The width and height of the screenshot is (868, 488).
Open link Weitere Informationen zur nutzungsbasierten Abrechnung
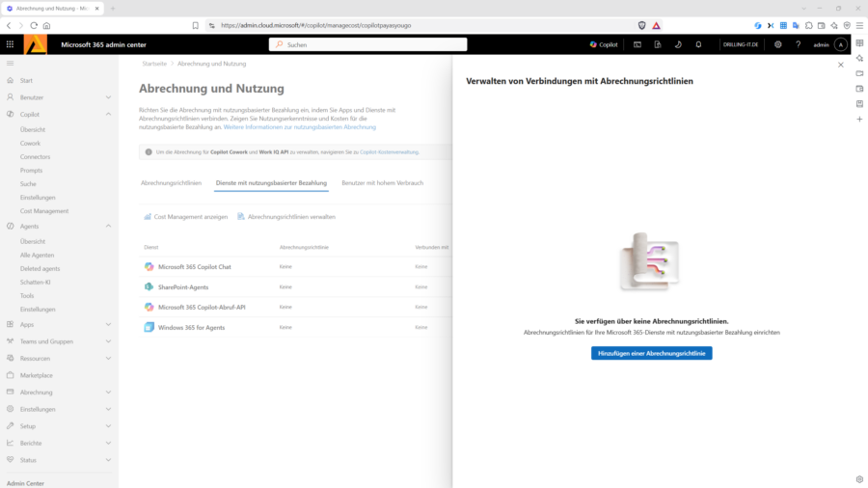click(x=300, y=126)
